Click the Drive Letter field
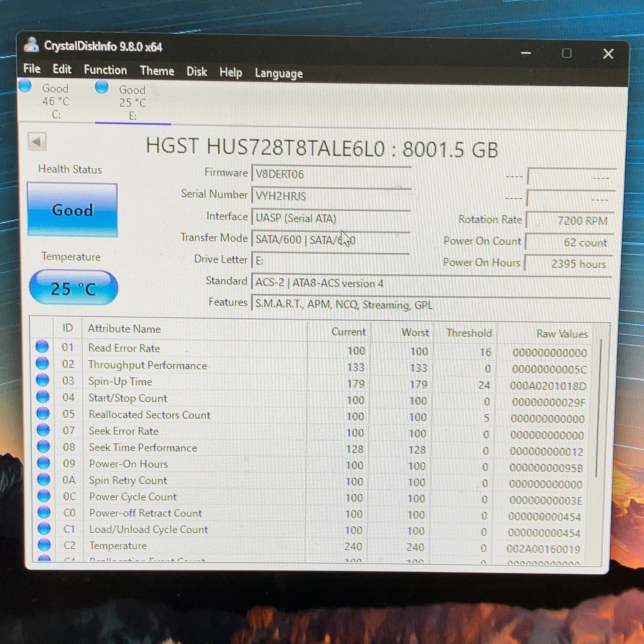Viewport: 644px width, 644px height. [x=330, y=261]
